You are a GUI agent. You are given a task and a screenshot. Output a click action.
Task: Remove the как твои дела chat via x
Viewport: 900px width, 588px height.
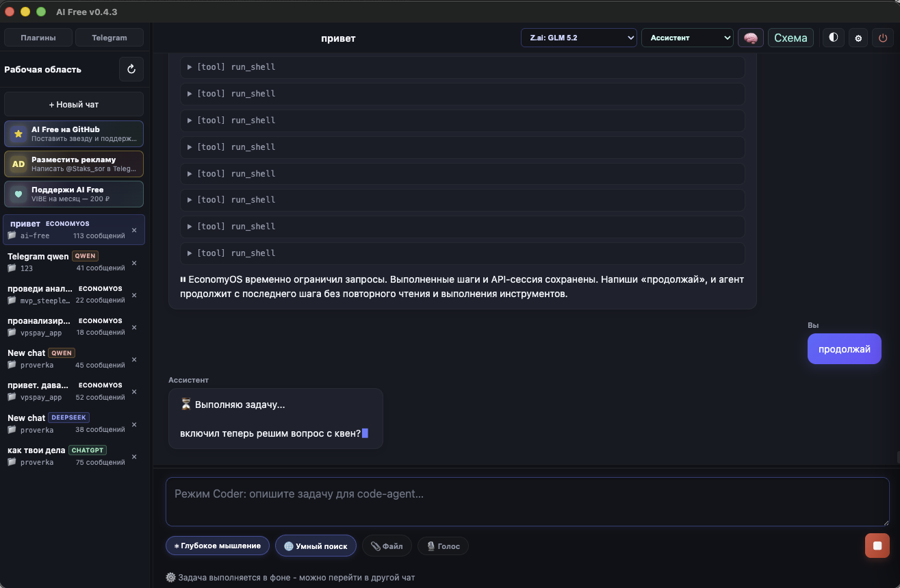pyautogui.click(x=134, y=457)
